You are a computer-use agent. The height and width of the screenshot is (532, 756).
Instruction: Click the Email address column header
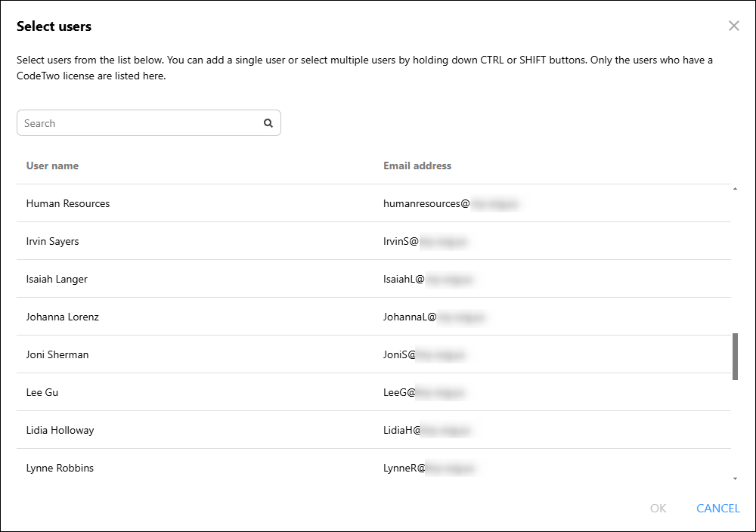[x=417, y=165]
